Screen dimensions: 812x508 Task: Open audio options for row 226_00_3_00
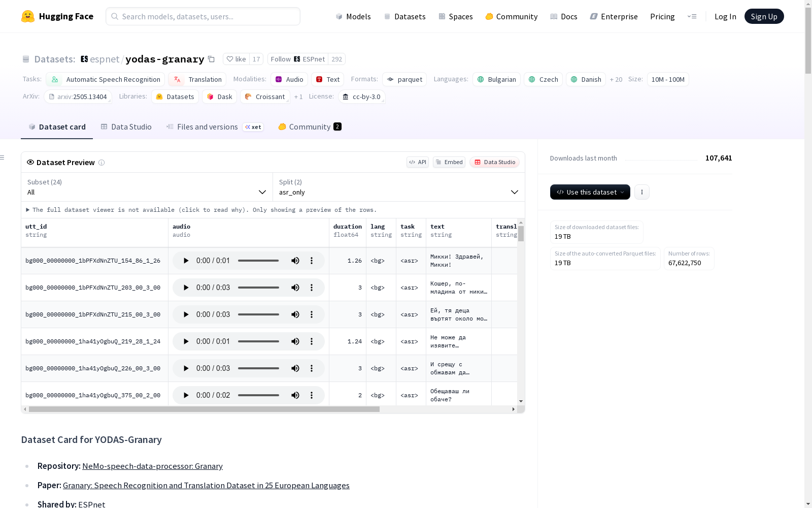pos(312,368)
